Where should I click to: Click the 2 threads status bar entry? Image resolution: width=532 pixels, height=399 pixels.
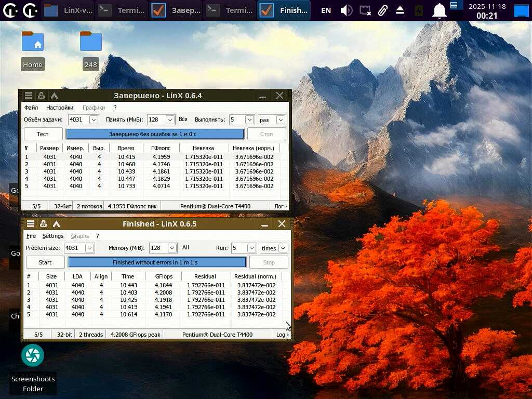91,334
